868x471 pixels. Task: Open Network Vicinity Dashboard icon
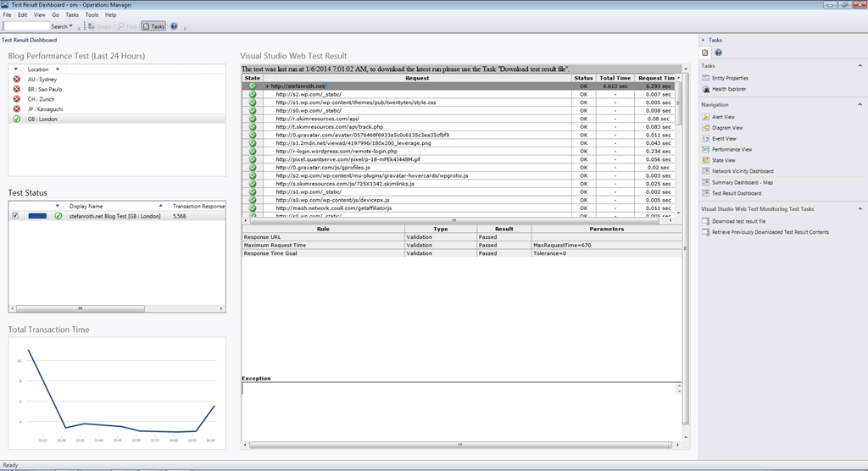(706, 171)
